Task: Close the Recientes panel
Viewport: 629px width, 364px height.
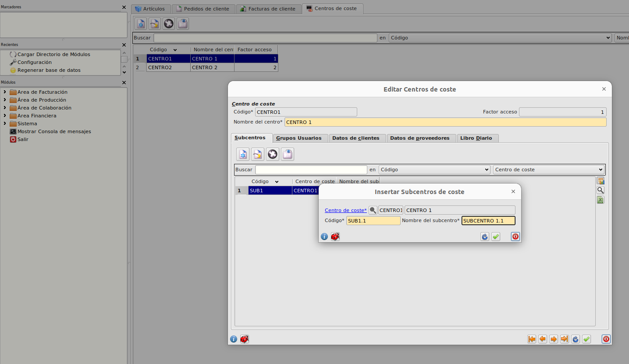Action: click(124, 45)
